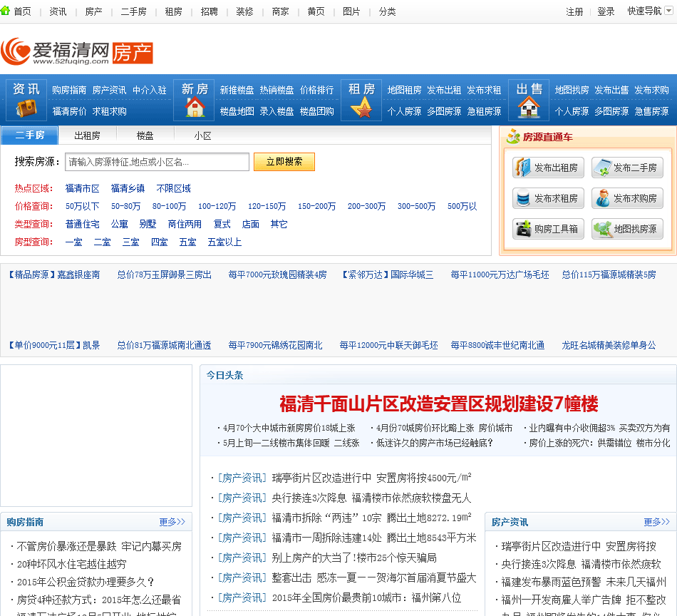Image resolution: width=677 pixels, height=616 pixels.
Task: Click 更多 in the 房产资讯 panel
Action: pyautogui.click(x=657, y=522)
